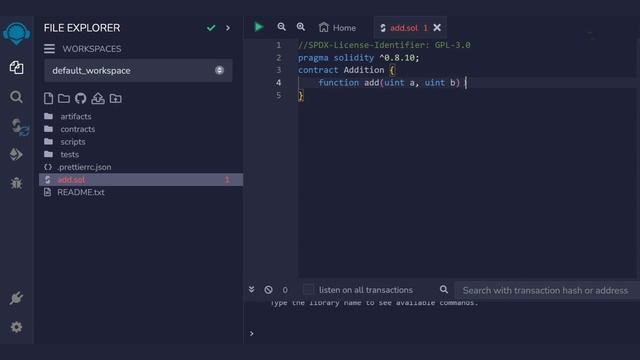The width and height of the screenshot is (640, 360).
Task: Switch to the add.sol editor tab
Action: tap(403, 28)
